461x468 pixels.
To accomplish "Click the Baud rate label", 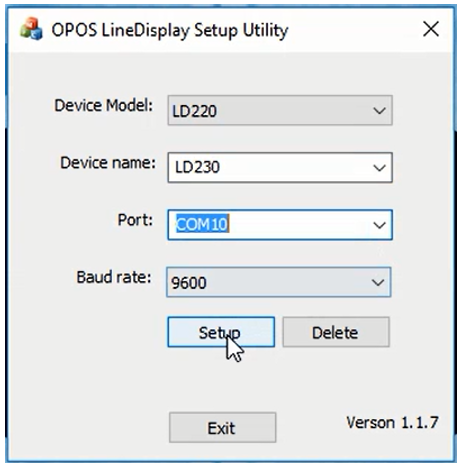I will (x=114, y=277).
